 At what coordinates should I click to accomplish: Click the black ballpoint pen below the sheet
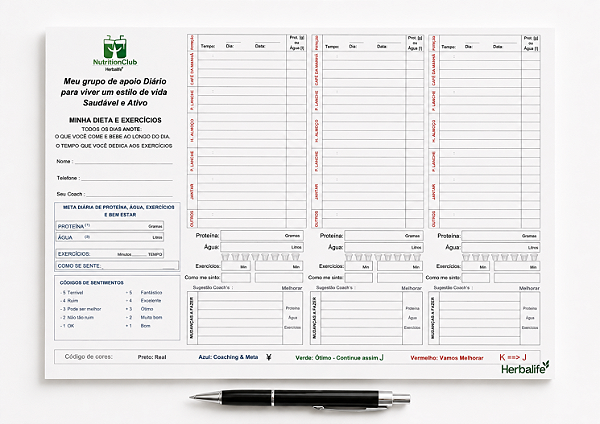[x=300, y=399]
